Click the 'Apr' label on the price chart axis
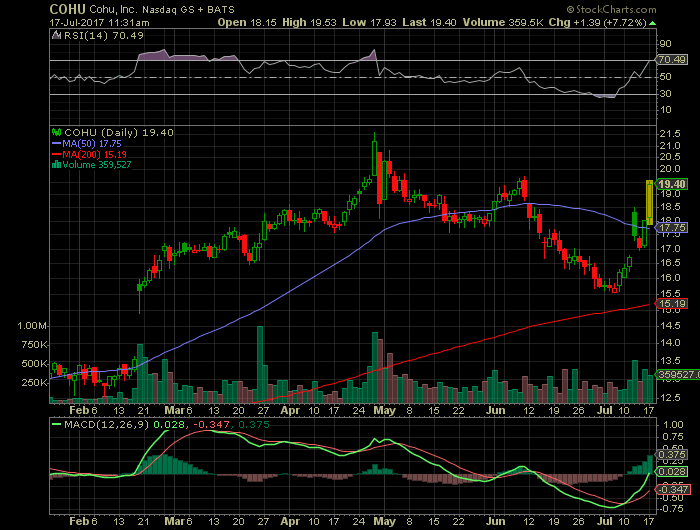The width and height of the screenshot is (700, 530). pyautogui.click(x=290, y=410)
